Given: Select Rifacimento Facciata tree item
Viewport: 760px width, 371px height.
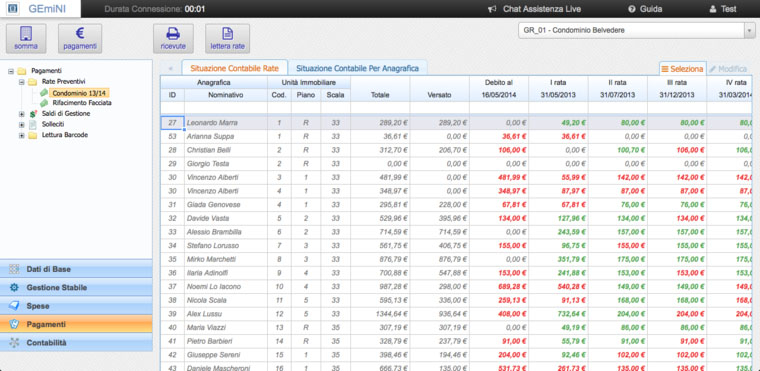Looking at the screenshot, I should (x=82, y=103).
